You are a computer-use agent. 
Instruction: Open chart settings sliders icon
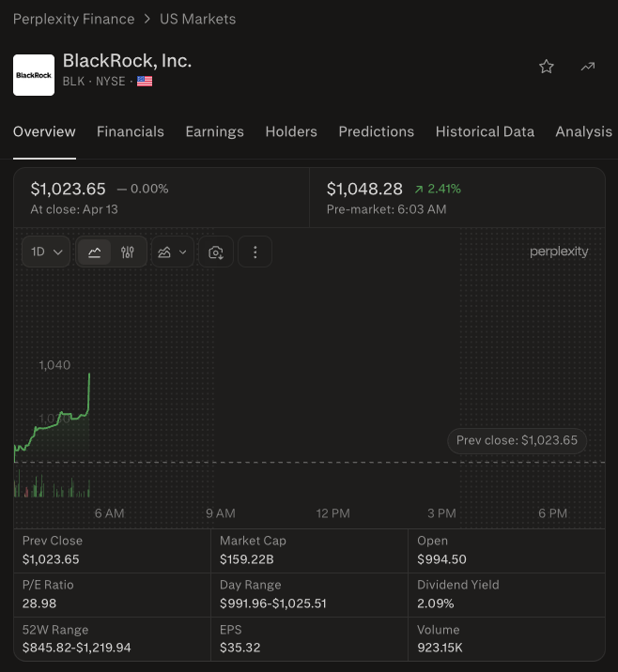click(128, 252)
